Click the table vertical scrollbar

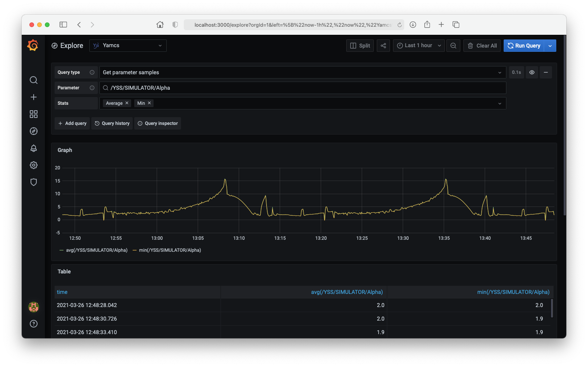[x=552, y=308]
